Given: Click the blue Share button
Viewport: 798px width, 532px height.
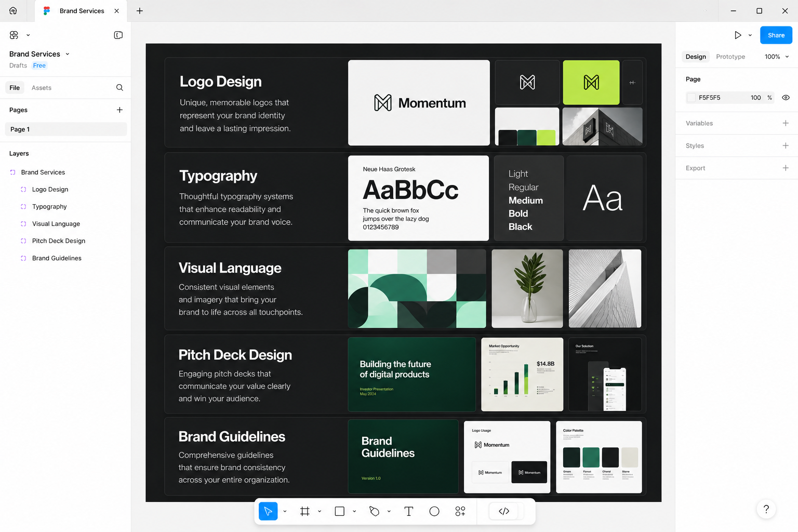Looking at the screenshot, I should click(x=776, y=35).
